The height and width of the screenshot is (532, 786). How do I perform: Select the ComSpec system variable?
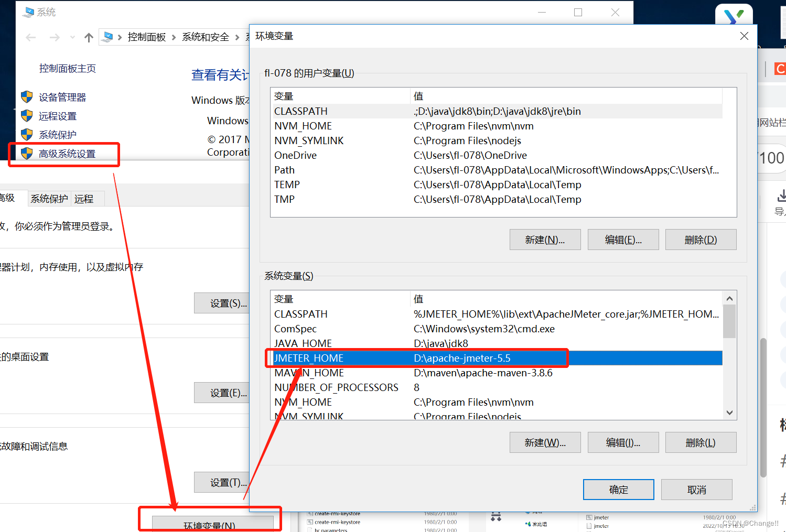[x=497, y=329]
